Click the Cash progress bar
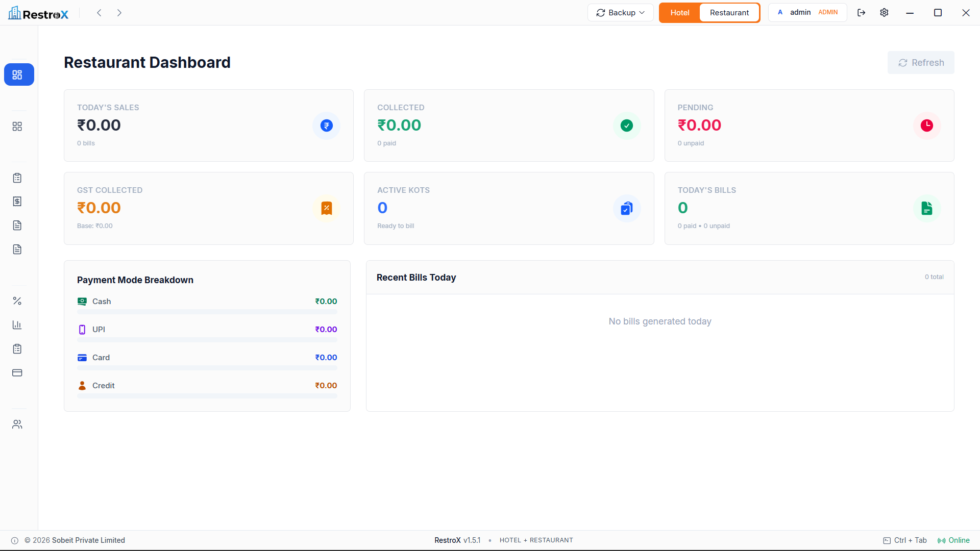 tap(207, 312)
